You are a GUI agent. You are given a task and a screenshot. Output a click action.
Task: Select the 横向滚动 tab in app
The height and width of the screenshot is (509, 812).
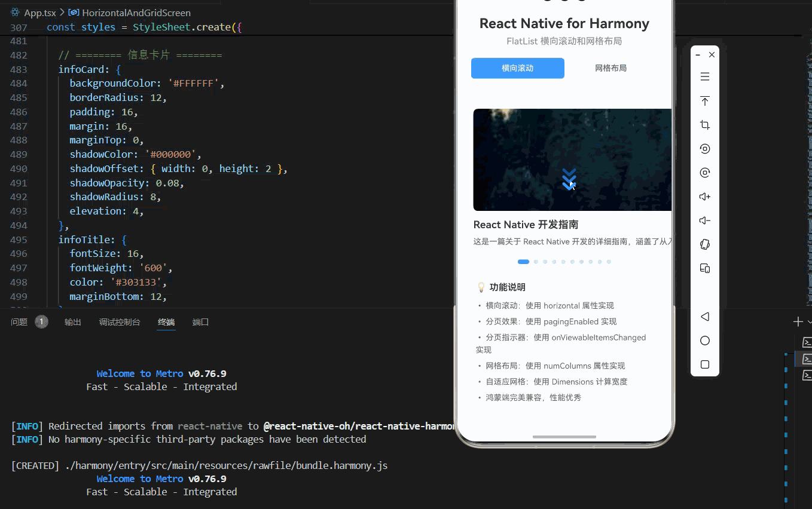[518, 68]
